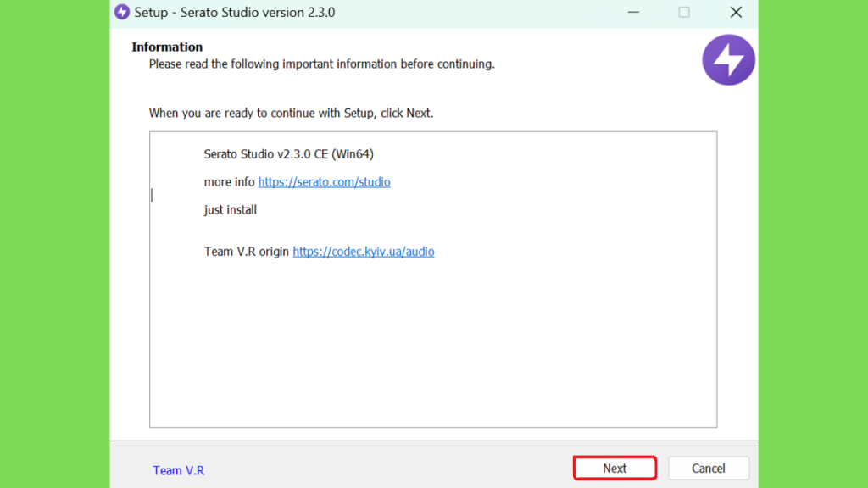The height and width of the screenshot is (488, 868).
Task: Click the Next button
Action: point(615,468)
